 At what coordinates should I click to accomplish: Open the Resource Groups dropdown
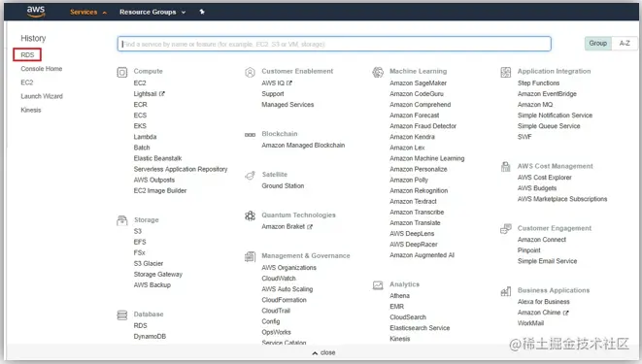click(152, 12)
